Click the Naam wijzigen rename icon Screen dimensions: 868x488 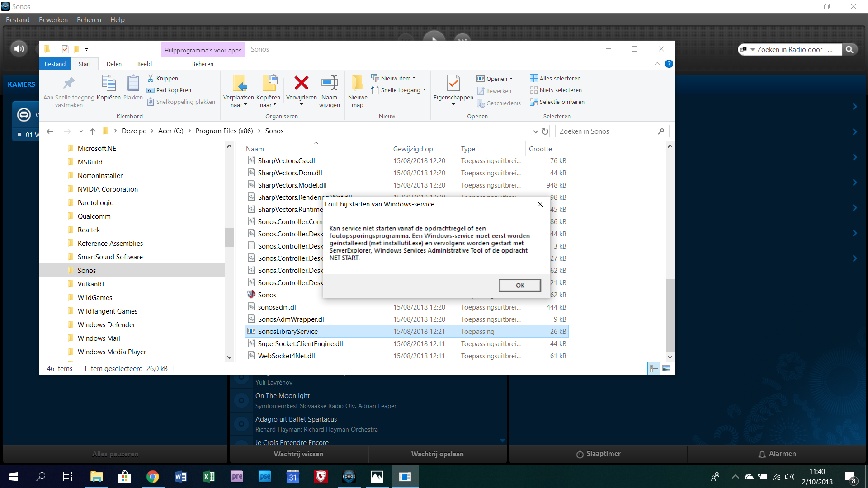[x=329, y=83]
